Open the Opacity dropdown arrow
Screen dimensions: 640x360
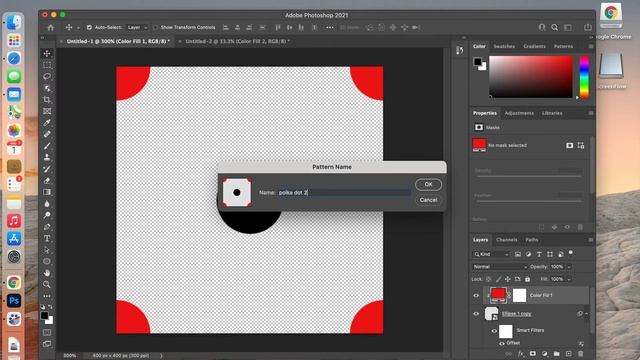[x=569, y=267]
